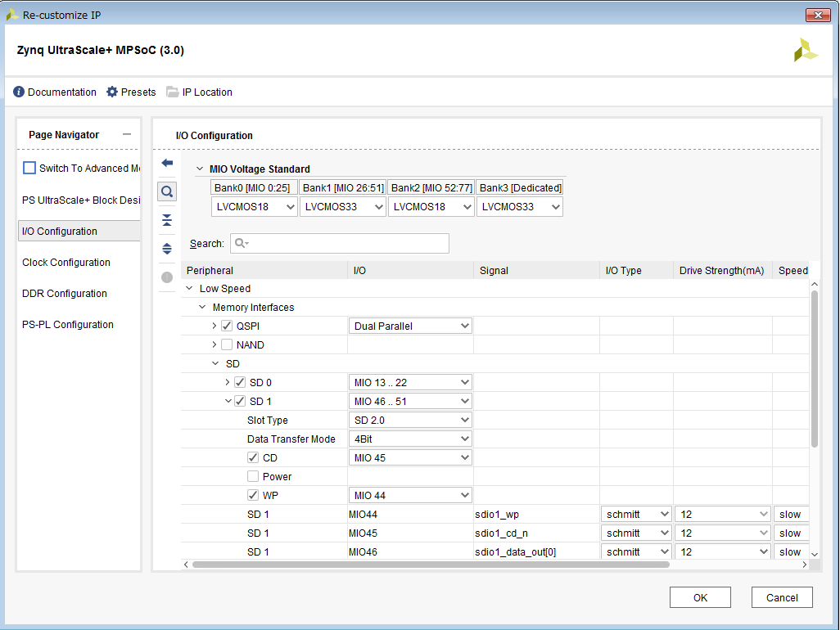Screen dimensions: 840x630
Task: Uncheck the CD checkbox
Action: 253,457
